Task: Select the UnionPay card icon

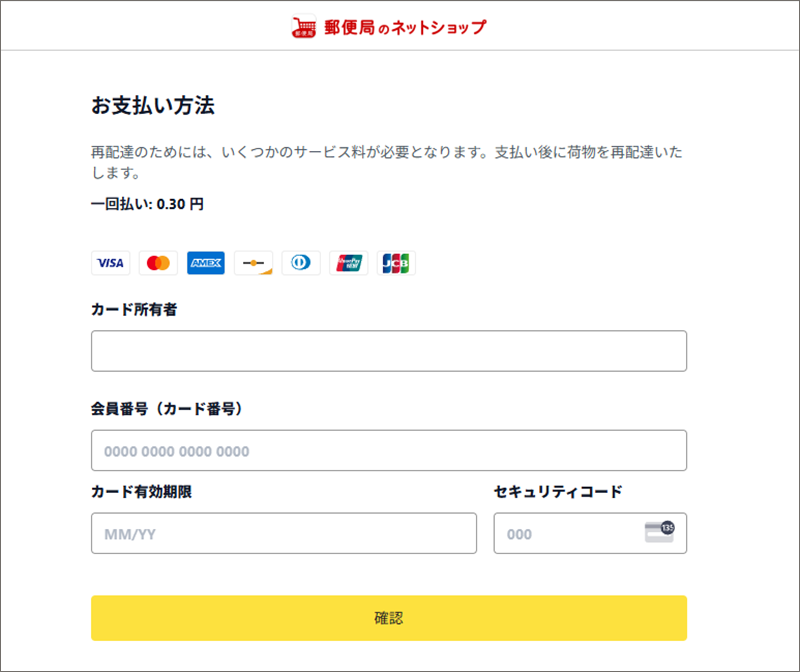Action: (349, 263)
